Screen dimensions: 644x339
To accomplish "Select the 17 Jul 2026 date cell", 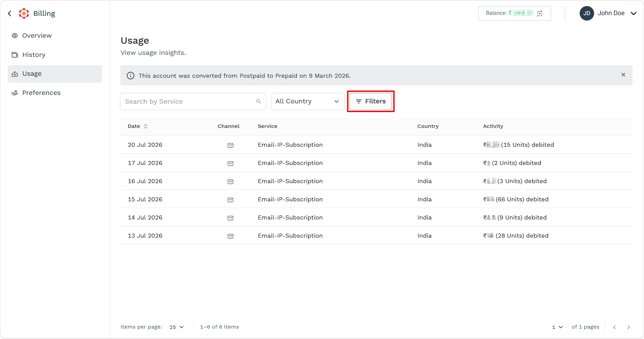I will [x=145, y=163].
